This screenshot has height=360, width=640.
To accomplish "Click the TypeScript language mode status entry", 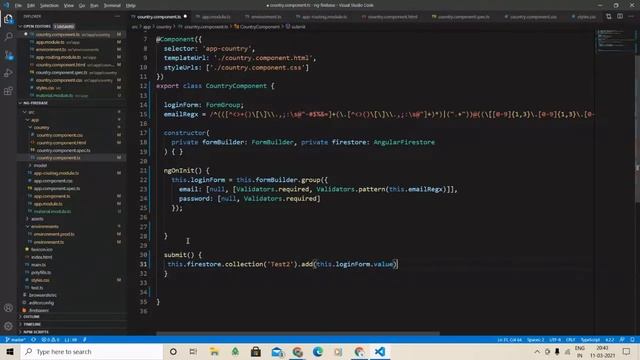I will [x=590, y=340].
